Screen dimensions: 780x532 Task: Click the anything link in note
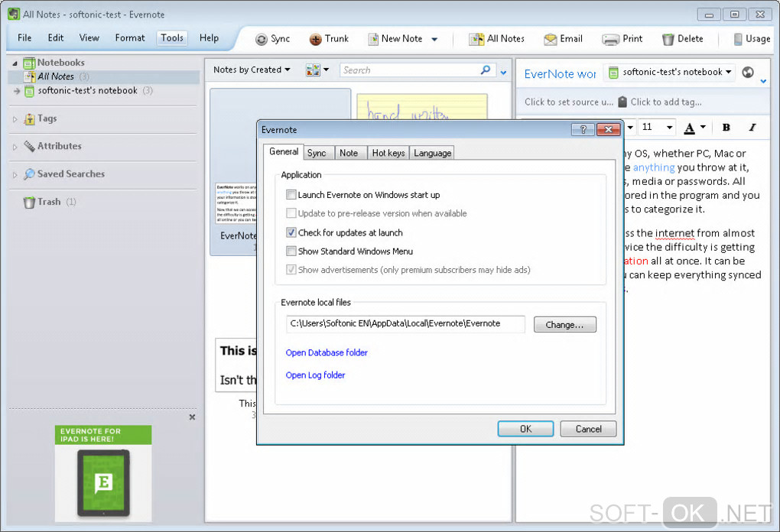pos(654,167)
